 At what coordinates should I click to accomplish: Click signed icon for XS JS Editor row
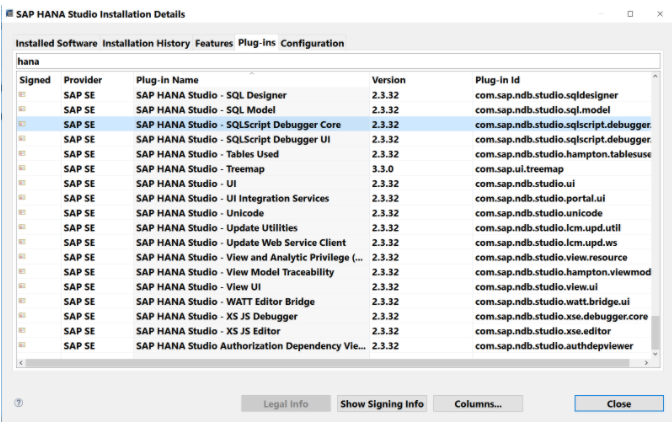pyautogui.click(x=22, y=330)
